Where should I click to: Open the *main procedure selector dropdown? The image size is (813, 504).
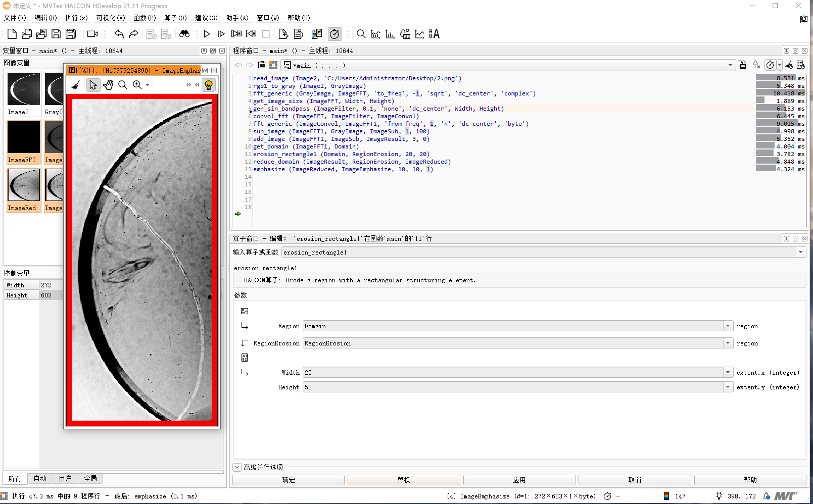point(730,65)
